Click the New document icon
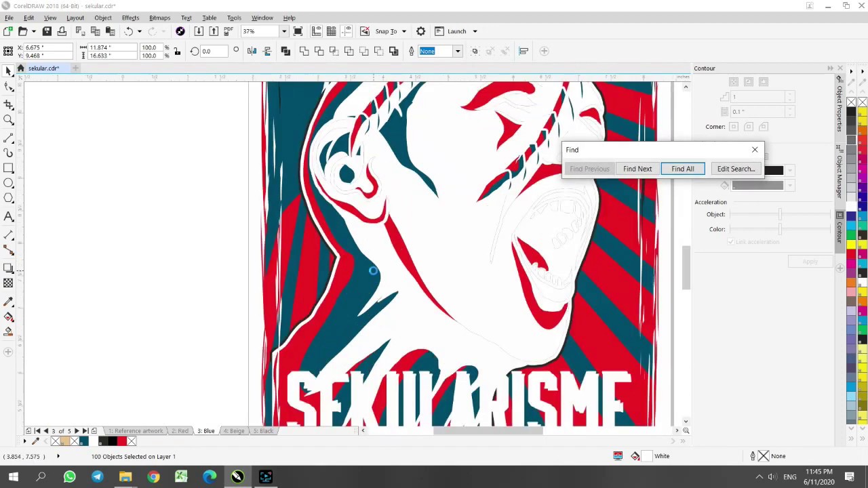868x488 pixels. [7, 31]
